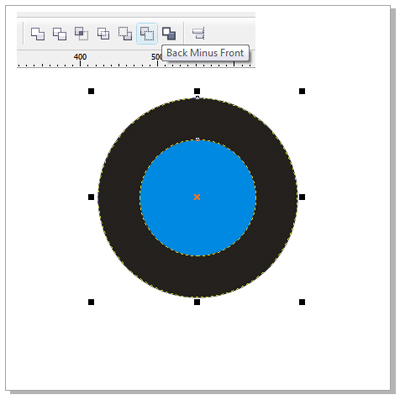
Task: Click the top-center selection handle
Action: tap(197, 91)
